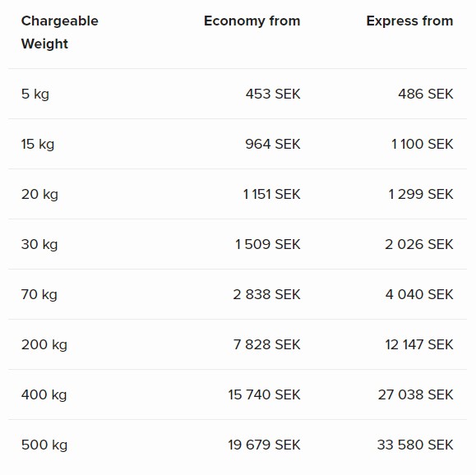Select the 200 kg weight cell
476x475 pixels.
coord(44,344)
